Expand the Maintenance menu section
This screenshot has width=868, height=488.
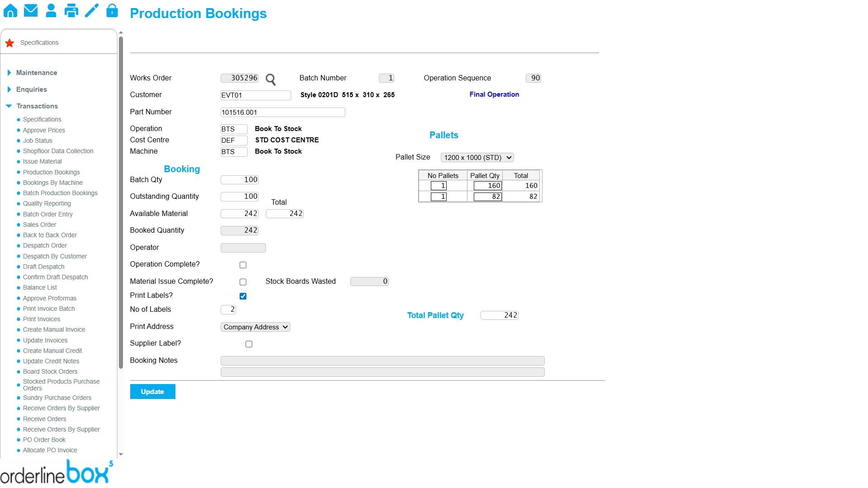pos(36,73)
